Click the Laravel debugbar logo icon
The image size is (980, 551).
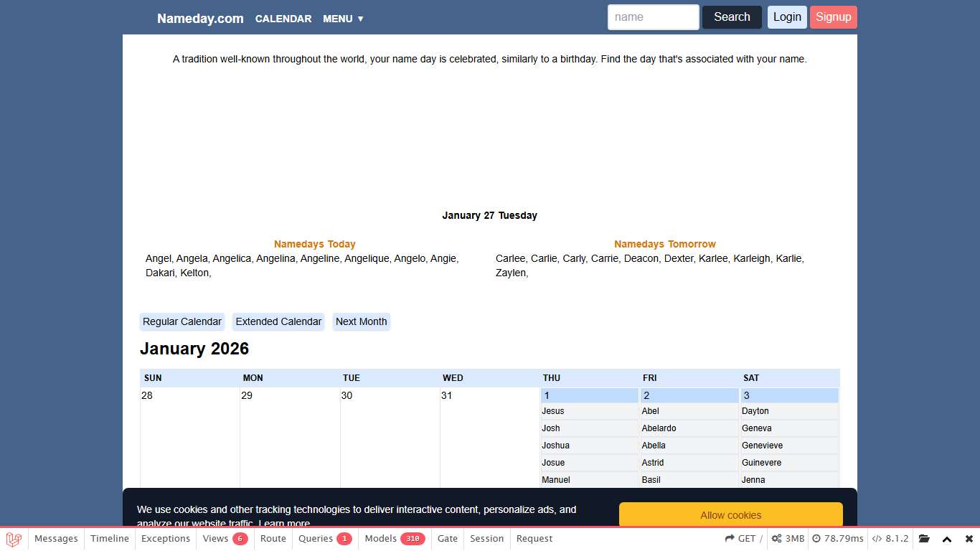coord(14,539)
